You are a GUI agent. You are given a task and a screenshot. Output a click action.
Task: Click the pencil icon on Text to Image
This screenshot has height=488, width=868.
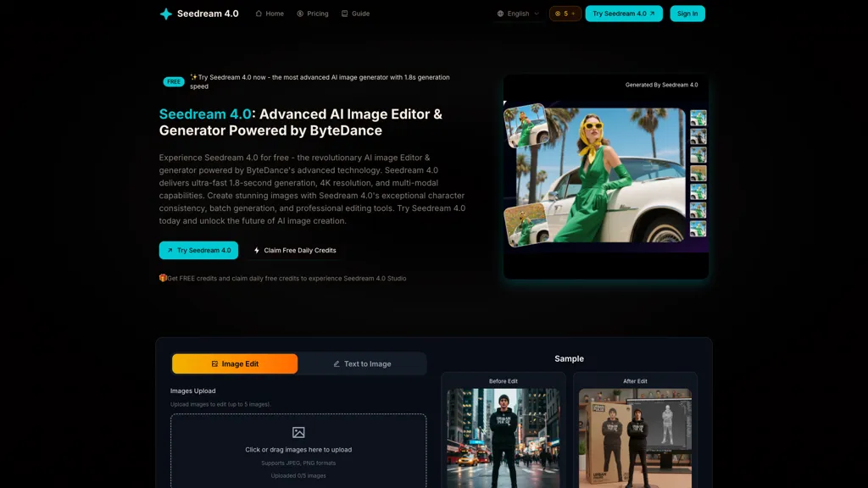[337, 363]
